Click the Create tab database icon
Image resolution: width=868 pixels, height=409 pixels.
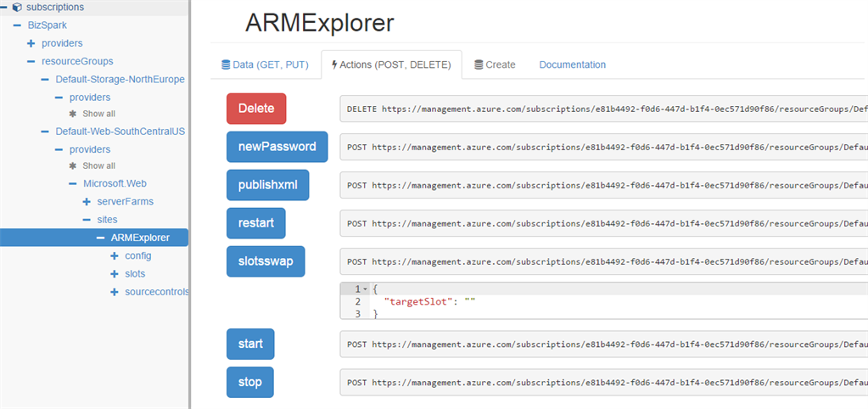tap(479, 64)
